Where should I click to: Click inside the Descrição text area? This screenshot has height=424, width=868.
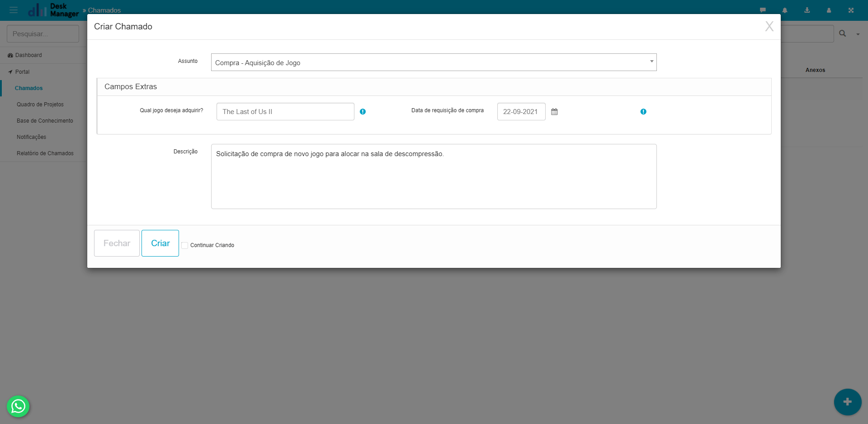click(x=434, y=176)
